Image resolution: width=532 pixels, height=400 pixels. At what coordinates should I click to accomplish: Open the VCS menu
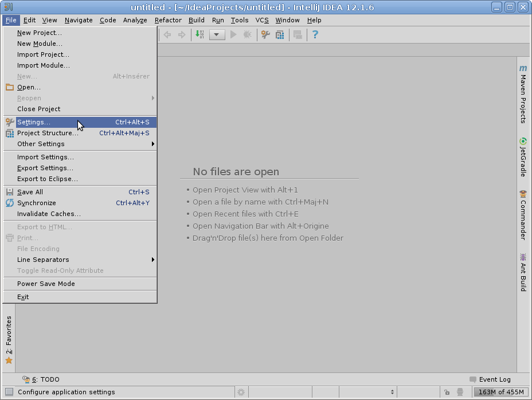pos(262,21)
